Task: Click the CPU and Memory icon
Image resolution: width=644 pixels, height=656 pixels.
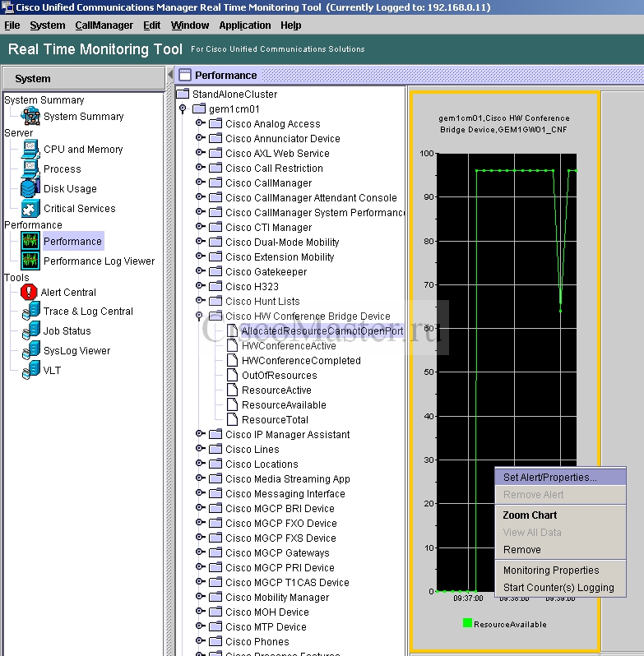Action: [30, 150]
